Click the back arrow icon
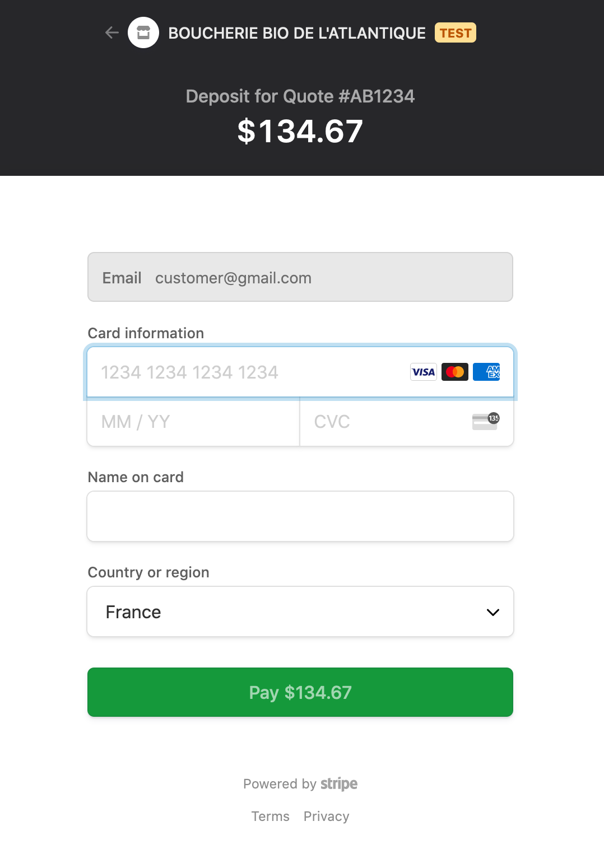Viewport: 604px width, 868px height. point(112,33)
